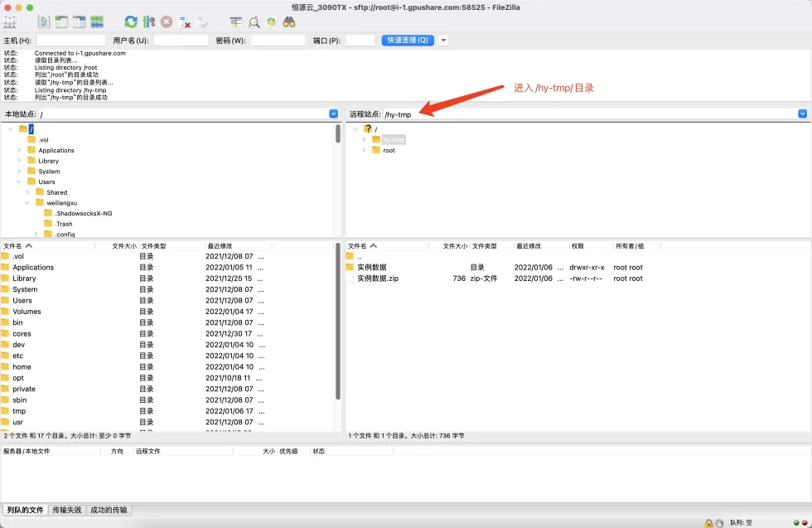Select the remote folder 实例数据
This screenshot has height=528, width=812.
tap(372, 268)
